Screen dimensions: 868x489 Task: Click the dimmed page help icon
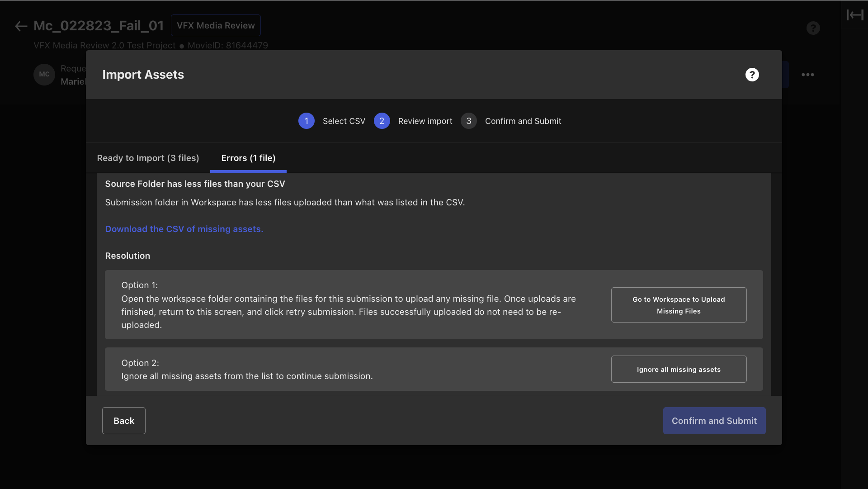coord(813,28)
